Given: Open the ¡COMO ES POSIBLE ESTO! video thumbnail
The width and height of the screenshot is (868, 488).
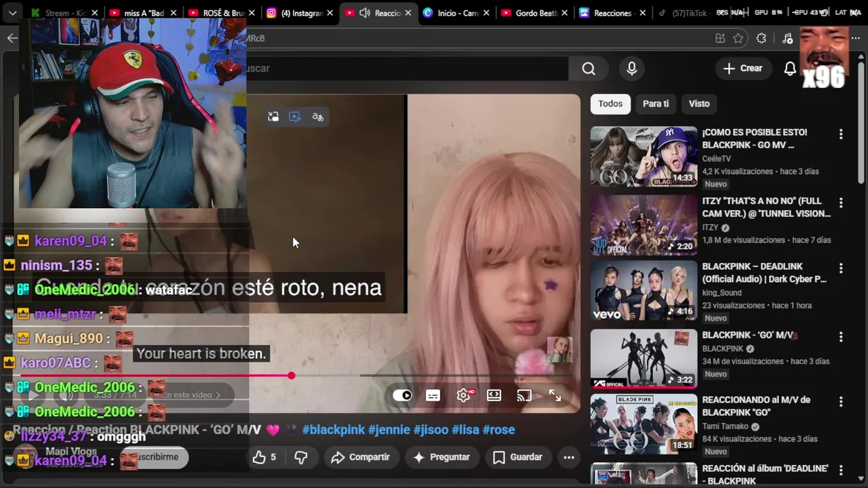Looking at the screenshot, I should [644, 157].
